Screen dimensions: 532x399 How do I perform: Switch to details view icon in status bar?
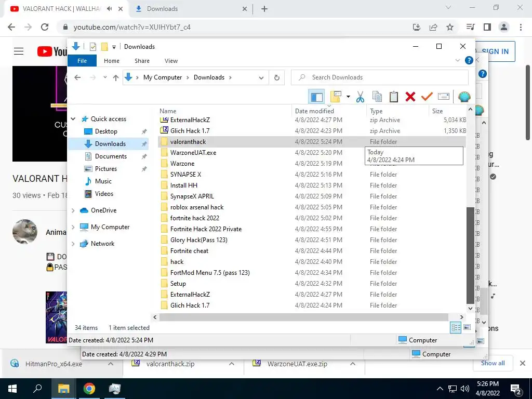point(456,327)
